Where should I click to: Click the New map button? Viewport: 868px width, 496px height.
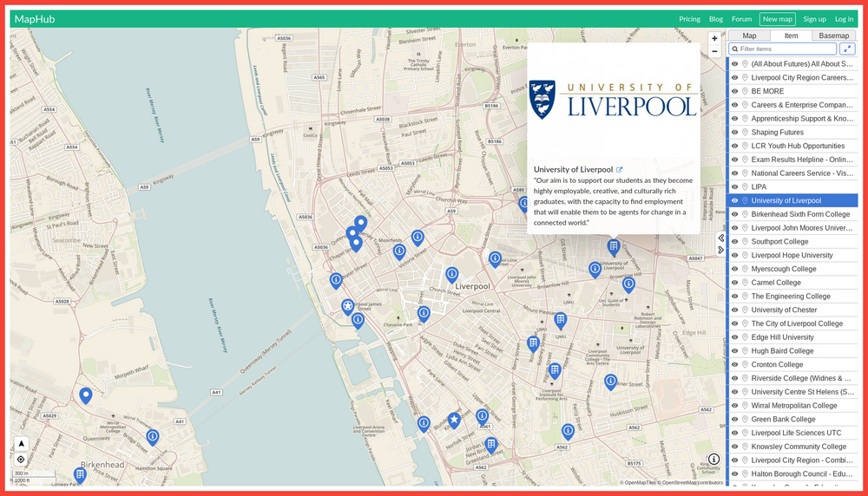tap(777, 19)
